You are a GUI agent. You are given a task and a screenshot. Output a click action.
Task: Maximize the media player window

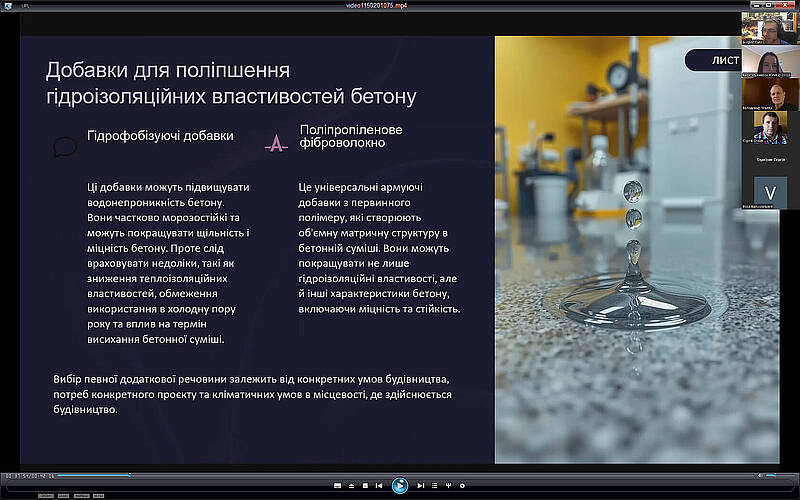point(768,5)
